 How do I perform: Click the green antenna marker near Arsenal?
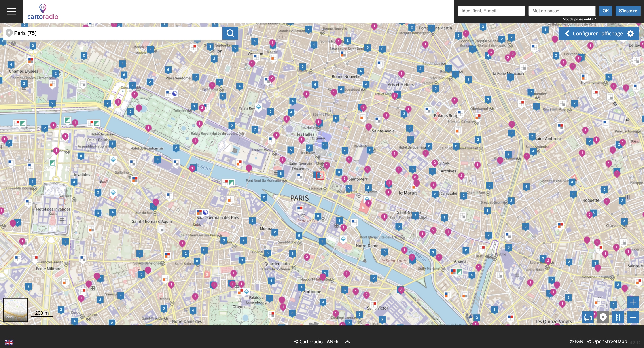(x=459, y=272)
